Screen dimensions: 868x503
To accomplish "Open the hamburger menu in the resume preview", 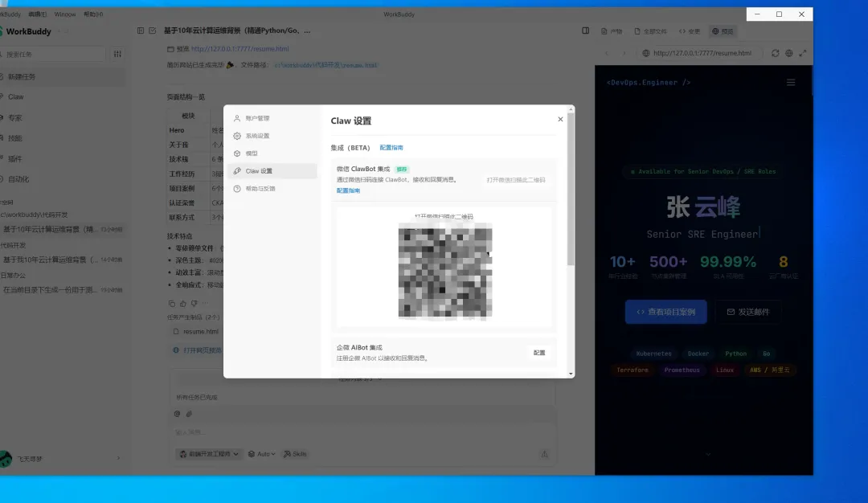I will pos(791,83).
